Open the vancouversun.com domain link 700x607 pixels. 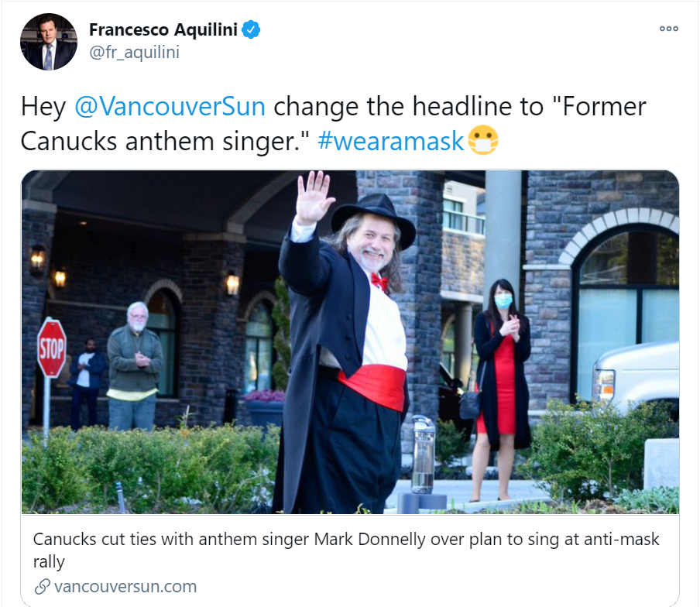click(x=125, y=586)
